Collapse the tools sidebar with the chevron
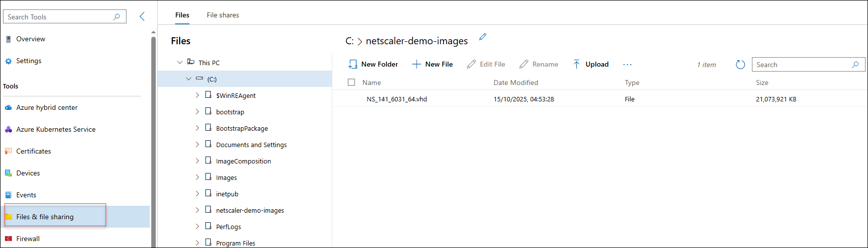 point(142,16)
